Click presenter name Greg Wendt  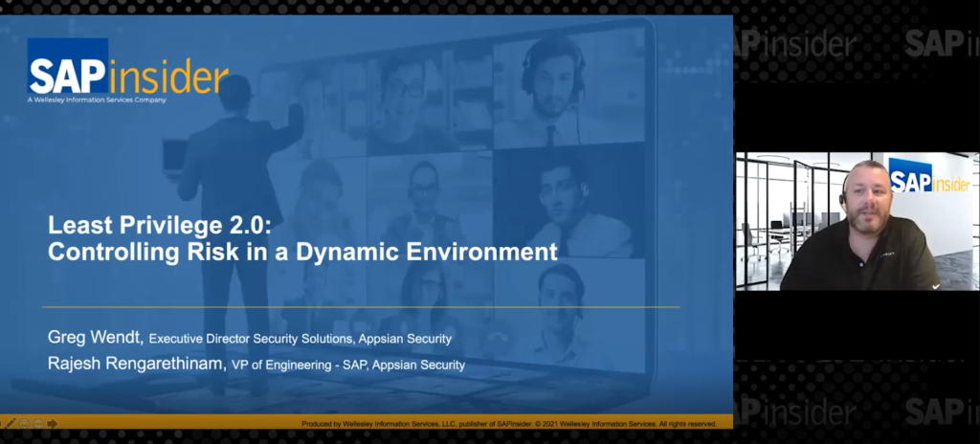(x=95, y=337)
